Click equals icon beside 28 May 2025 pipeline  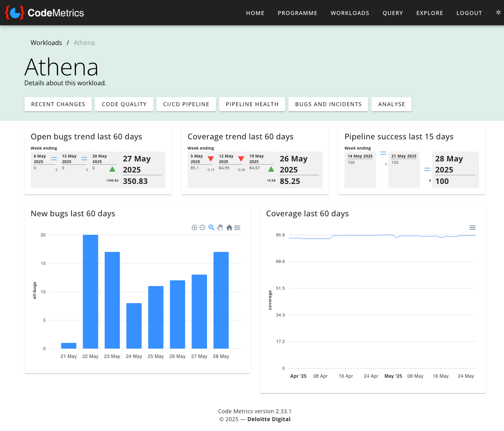427,169
